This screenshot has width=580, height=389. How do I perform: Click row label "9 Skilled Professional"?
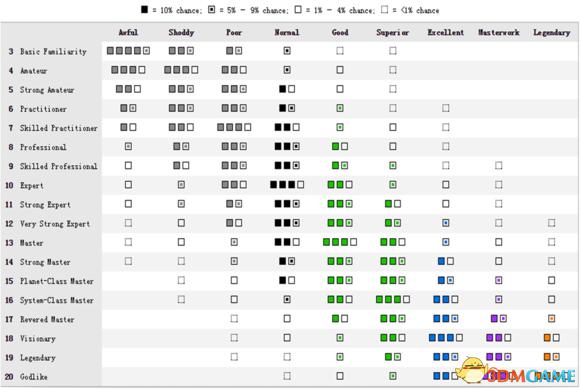pyautogui.click(x=53, y=166)
